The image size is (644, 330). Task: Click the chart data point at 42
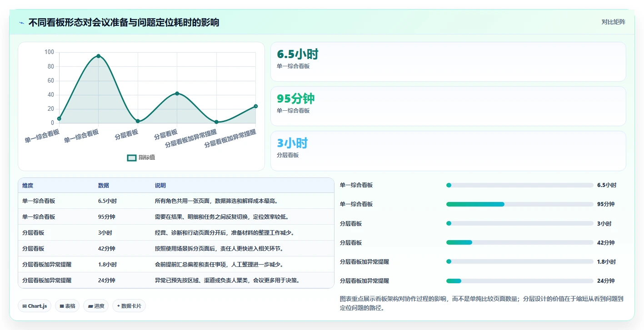(177, 94)
